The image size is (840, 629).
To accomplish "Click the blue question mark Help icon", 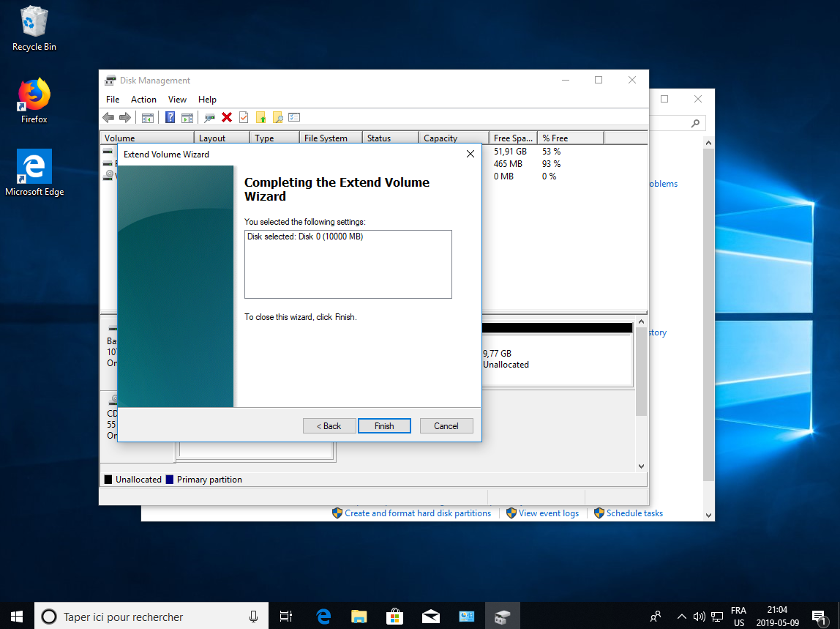I will pyautogui.click(x=170, y=117).
